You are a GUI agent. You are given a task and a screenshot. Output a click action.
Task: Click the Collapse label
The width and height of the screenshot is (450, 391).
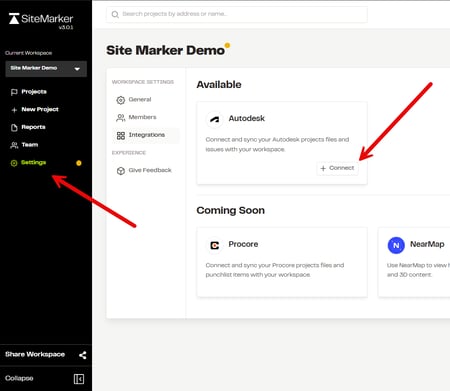point(19,378)
